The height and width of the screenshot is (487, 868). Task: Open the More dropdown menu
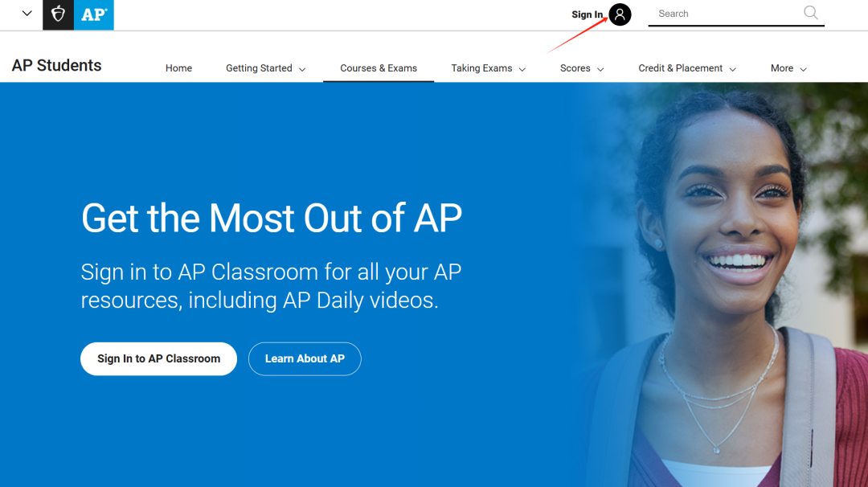788,68
